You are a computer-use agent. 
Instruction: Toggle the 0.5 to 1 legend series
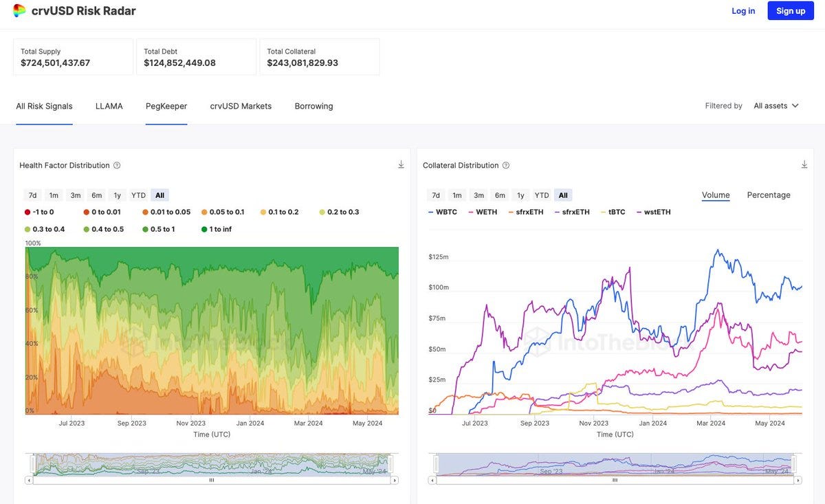coord(159,229)
